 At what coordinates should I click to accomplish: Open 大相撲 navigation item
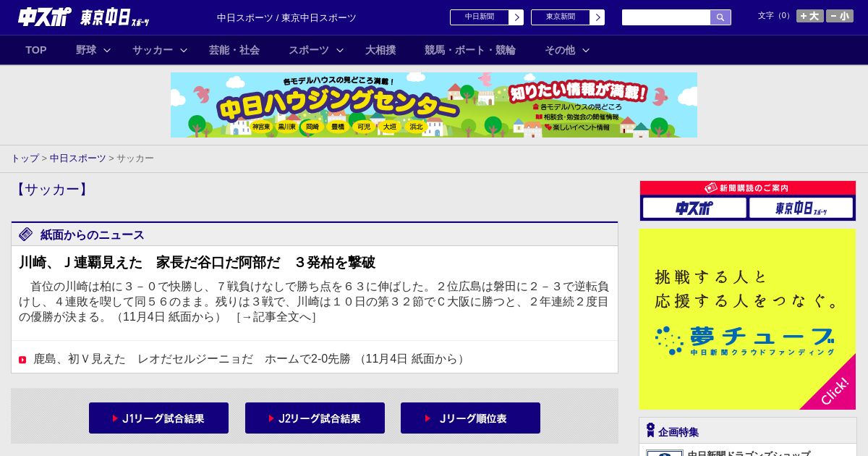click(380, 50)
